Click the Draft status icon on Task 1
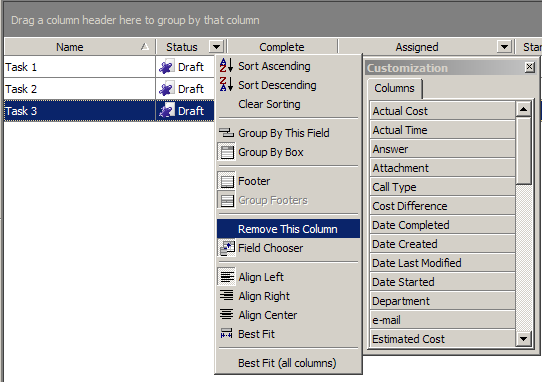This screenshot has width=542, height=382. 167,67
